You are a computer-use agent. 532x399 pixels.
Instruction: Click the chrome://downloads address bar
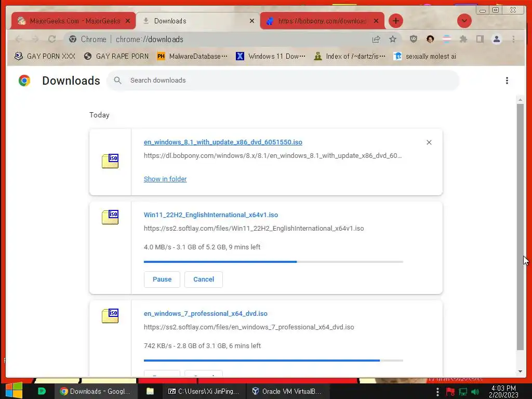[x=233, y=39]
